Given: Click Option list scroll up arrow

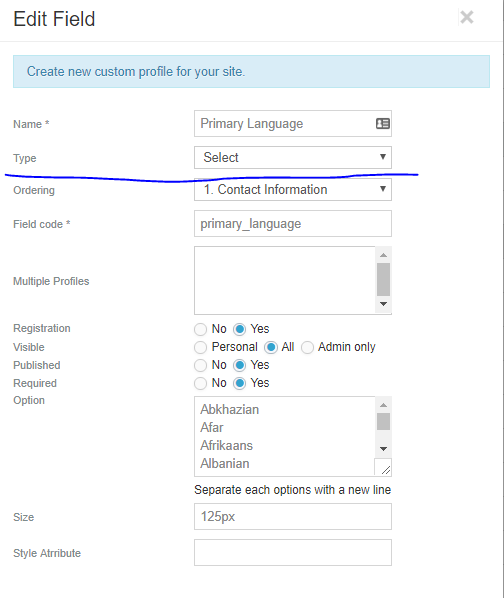Looking at the screenshot, I should click(384, 405).
